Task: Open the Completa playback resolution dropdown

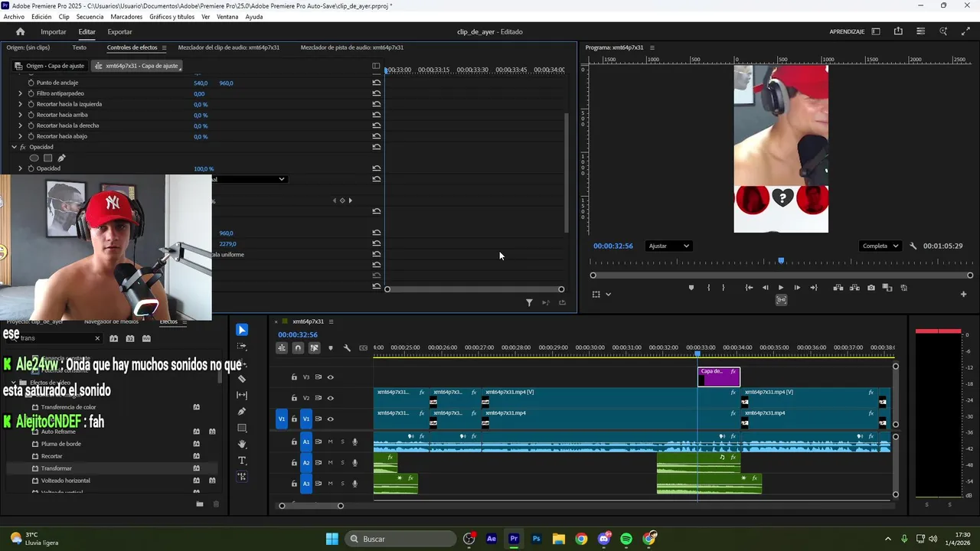Action: point(881,246)
